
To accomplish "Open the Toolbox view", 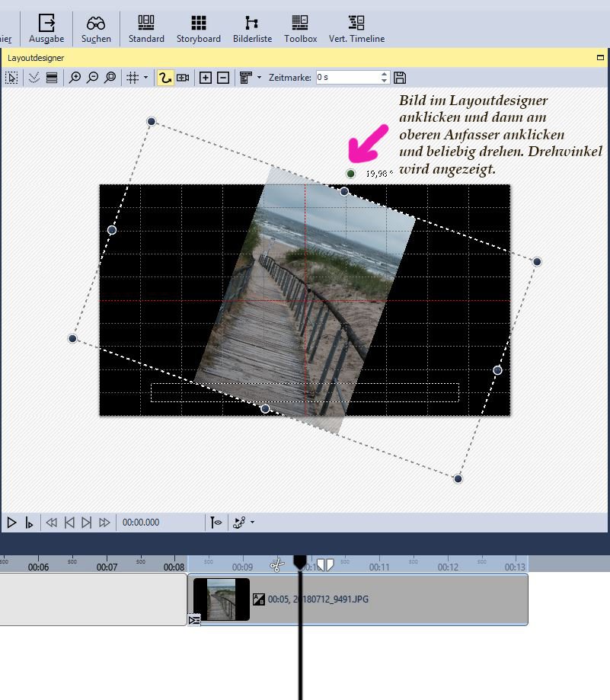I will tap(300, 28).
